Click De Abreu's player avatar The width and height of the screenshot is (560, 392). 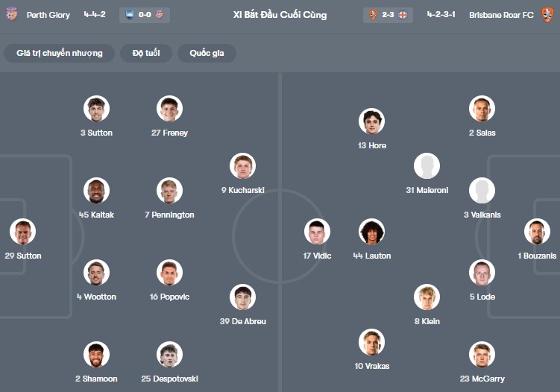(x=243, y=297)
